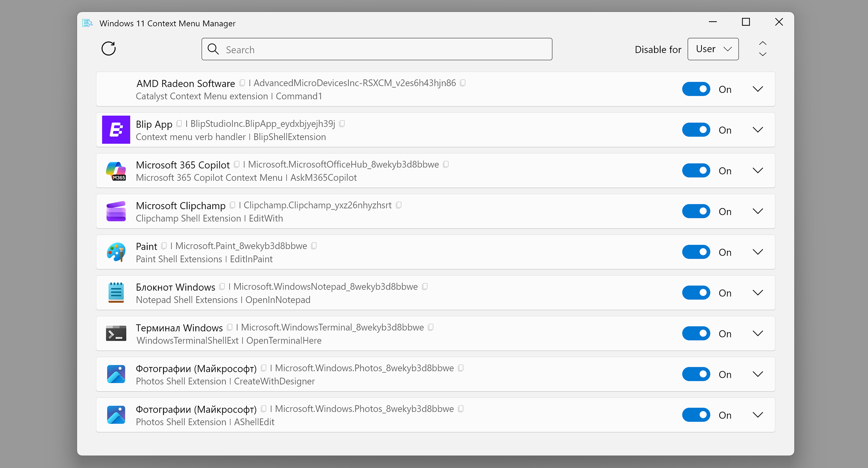Click the Microsoft Clipchamp app icon

coord(116,211)
